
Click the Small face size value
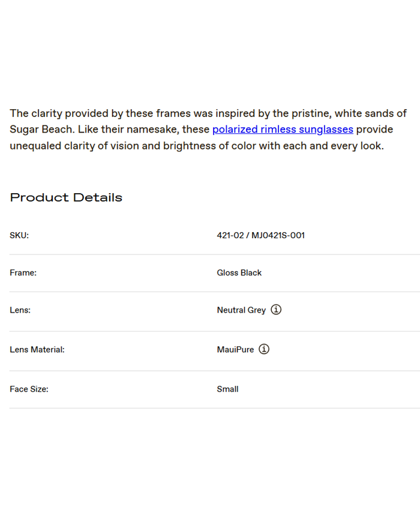[x=227, y=389]
